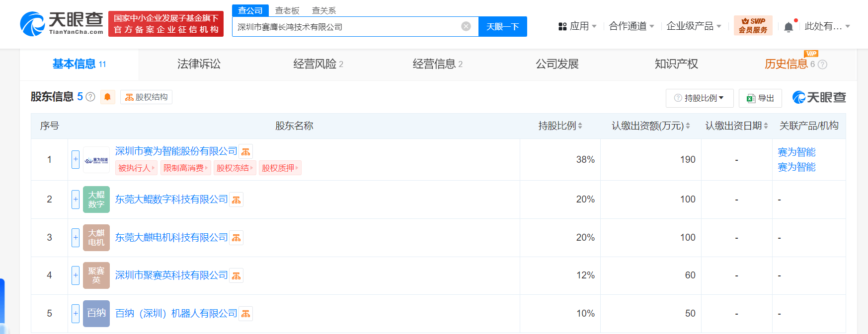Expand row 5 shareholder 百纳（深圳）机器人有限公司
Screen dimensions: 868x334
76,314
